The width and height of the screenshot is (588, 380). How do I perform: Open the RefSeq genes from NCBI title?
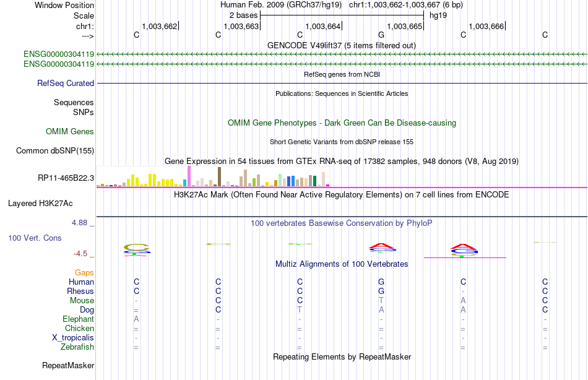click(342, 74)
